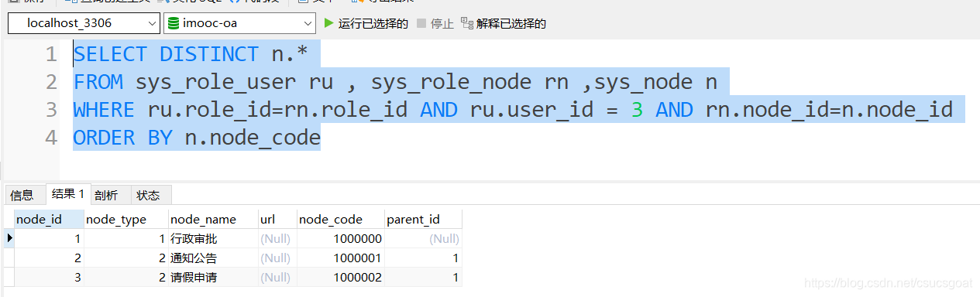Click the green run-selected play icon

click(329, 23)
